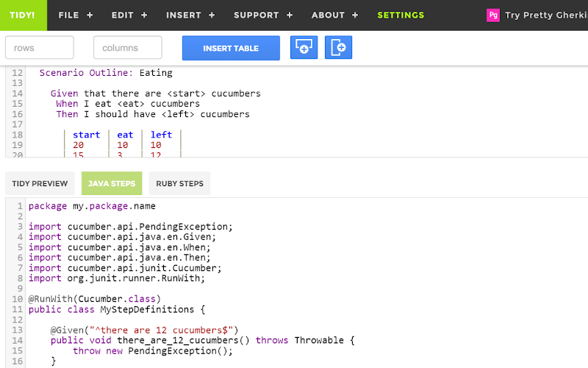Click the 'Scenario Outline:' keyword in editor
This screenshot has width=588, height=368.
click(86, 72)
